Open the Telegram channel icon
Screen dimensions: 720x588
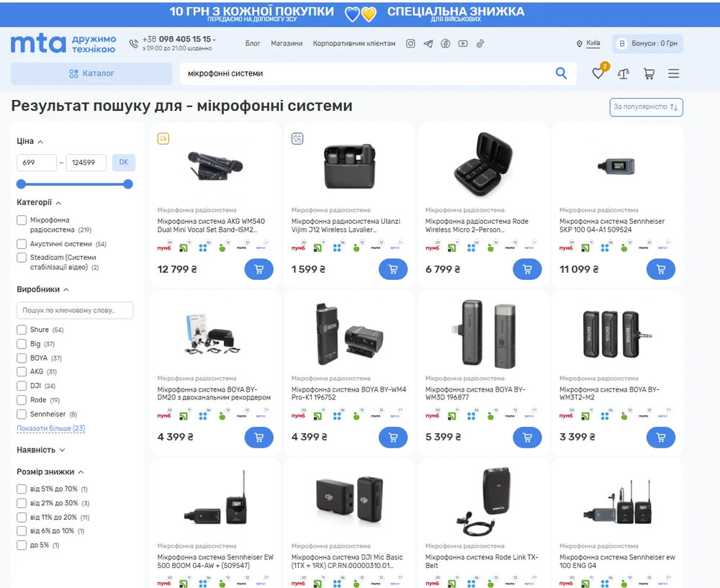click(428, 44)
